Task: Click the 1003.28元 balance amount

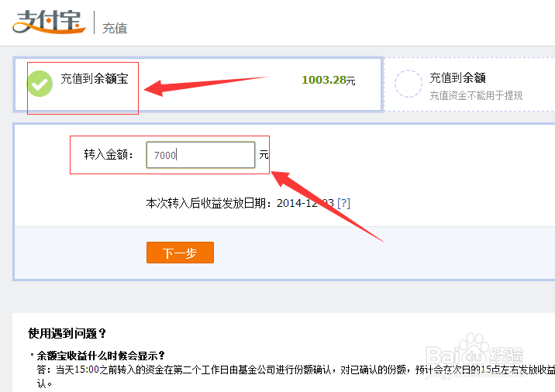Action: click(x=328, y=80)
